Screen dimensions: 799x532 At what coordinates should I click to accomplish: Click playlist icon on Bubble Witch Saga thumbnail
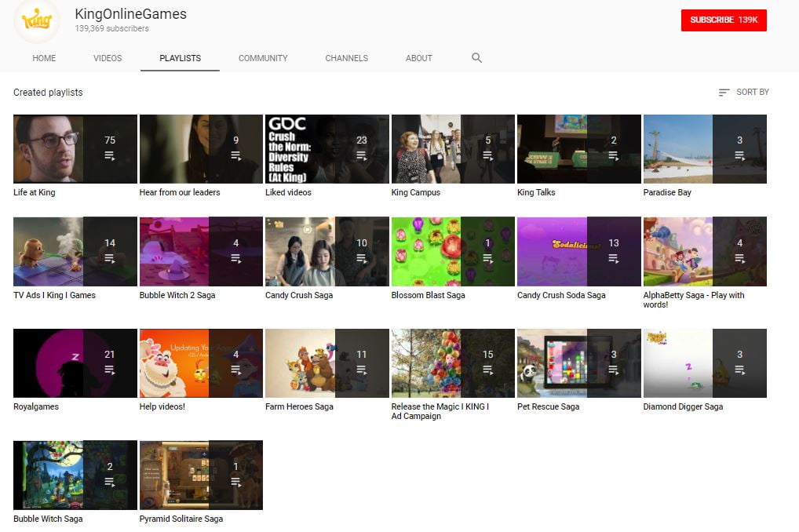110,482
